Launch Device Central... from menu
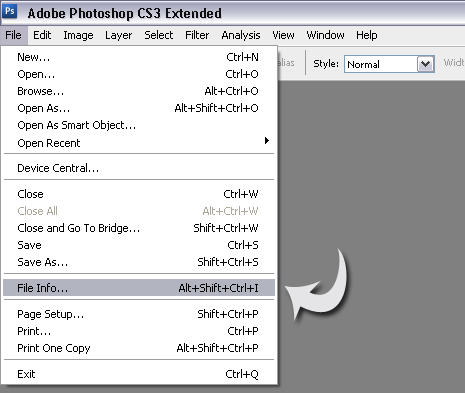Viewport: 465px width, 393px height. pyautogui.click(x=139, y=168)
